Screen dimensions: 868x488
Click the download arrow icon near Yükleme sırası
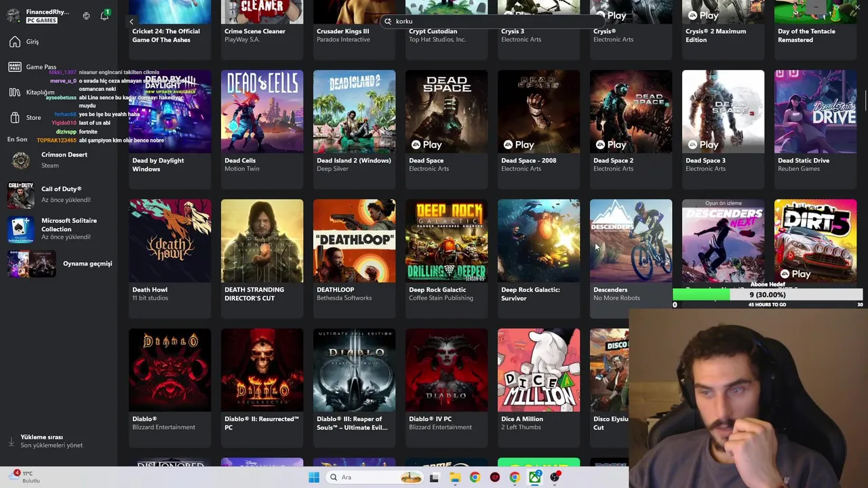click(12, 441)
